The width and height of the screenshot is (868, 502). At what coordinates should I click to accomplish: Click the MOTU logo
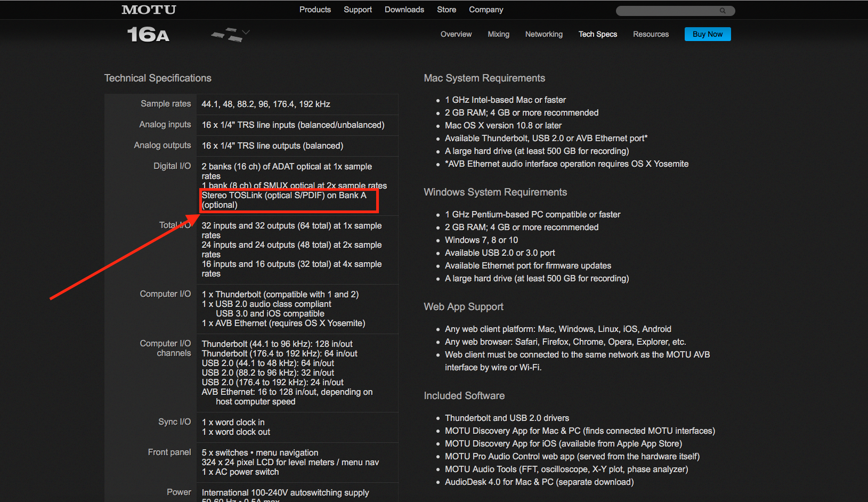tap(149, 10)
